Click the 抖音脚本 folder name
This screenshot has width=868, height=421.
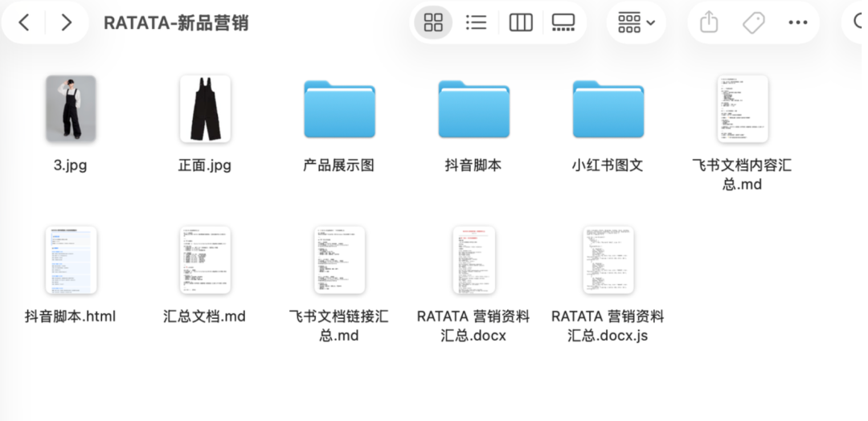(x=473, y=165)
